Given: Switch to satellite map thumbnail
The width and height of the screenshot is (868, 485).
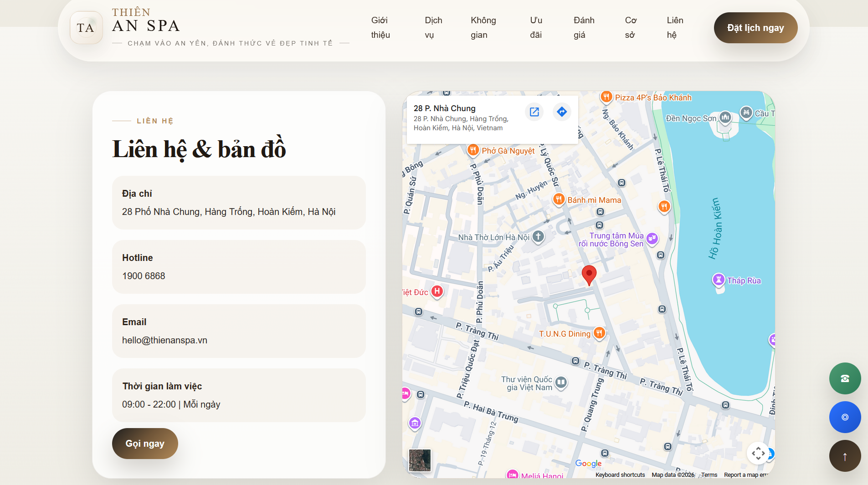Looking at the screenshot, I should 420,460.
